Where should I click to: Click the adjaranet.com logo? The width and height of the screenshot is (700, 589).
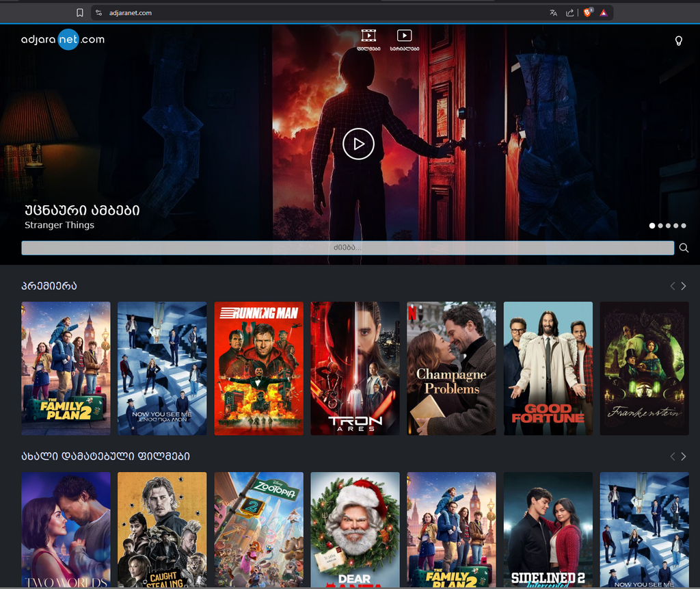tap(63, 39)
